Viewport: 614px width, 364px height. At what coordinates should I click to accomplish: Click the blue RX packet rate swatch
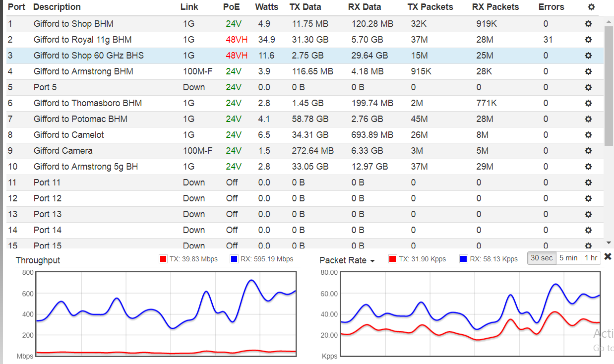tap(464, 259)
